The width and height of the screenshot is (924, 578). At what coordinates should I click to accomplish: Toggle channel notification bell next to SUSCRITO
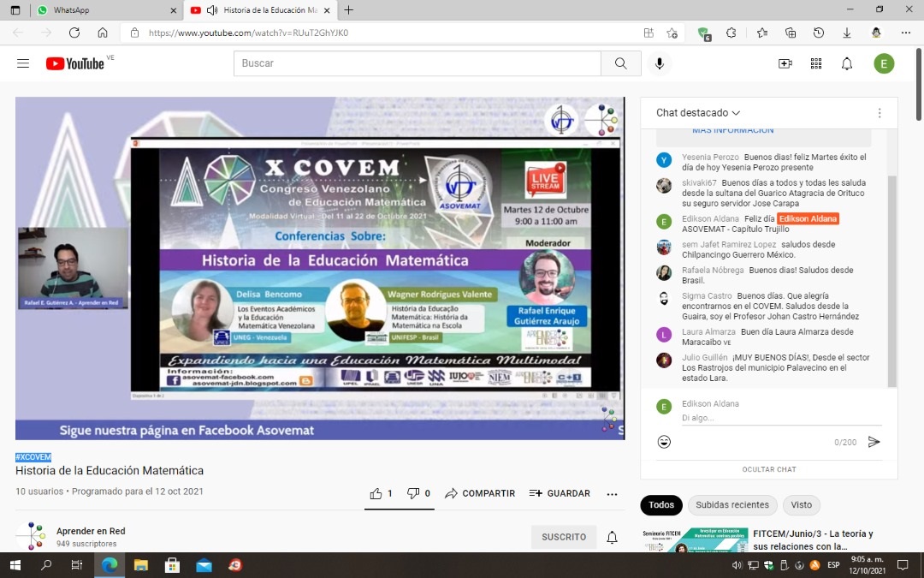[x=613, y=537]
